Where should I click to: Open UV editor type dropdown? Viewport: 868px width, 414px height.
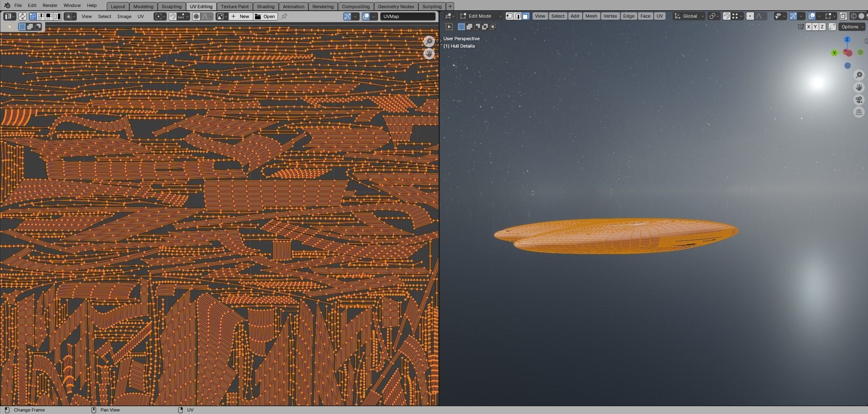coord(10,16)
